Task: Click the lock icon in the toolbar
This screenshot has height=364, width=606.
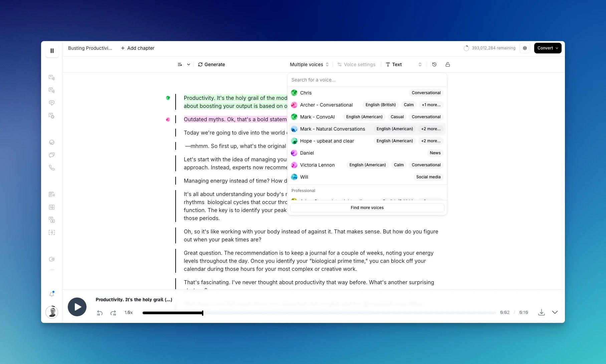Action: [x=447, y=64]
